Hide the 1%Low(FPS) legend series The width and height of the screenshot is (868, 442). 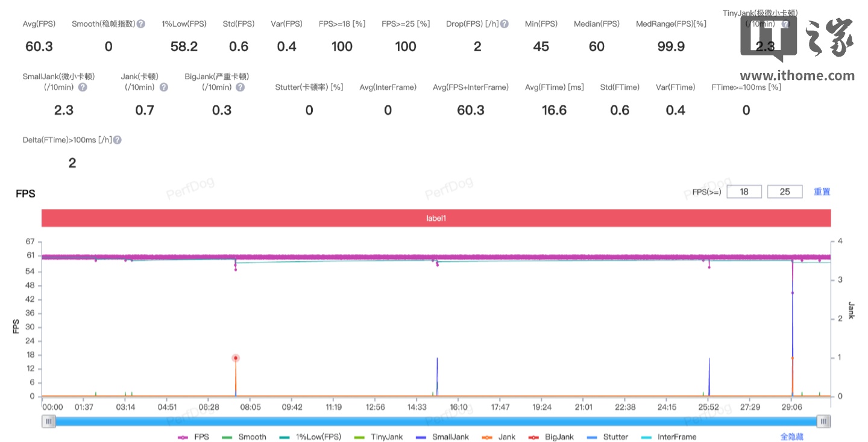tap(310, 437)
